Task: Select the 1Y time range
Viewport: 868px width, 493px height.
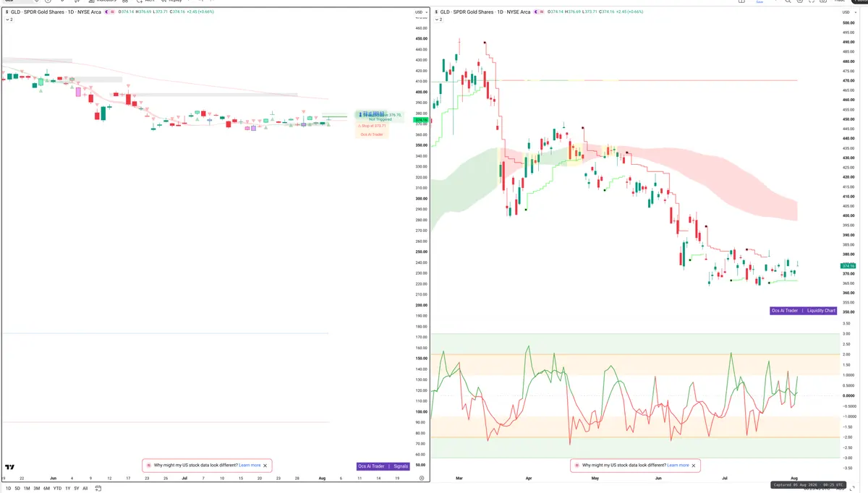Action: [68, 489]
